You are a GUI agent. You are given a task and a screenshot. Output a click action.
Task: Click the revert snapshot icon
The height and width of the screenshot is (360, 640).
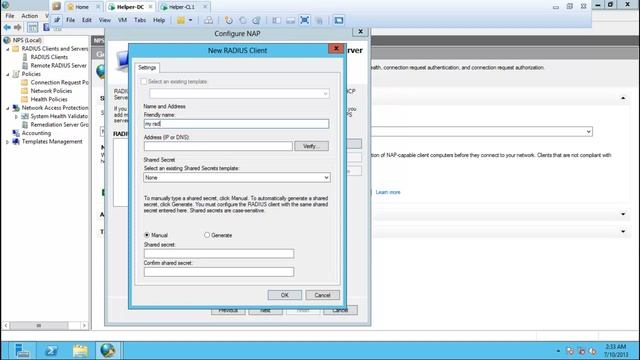pos(242,20)
